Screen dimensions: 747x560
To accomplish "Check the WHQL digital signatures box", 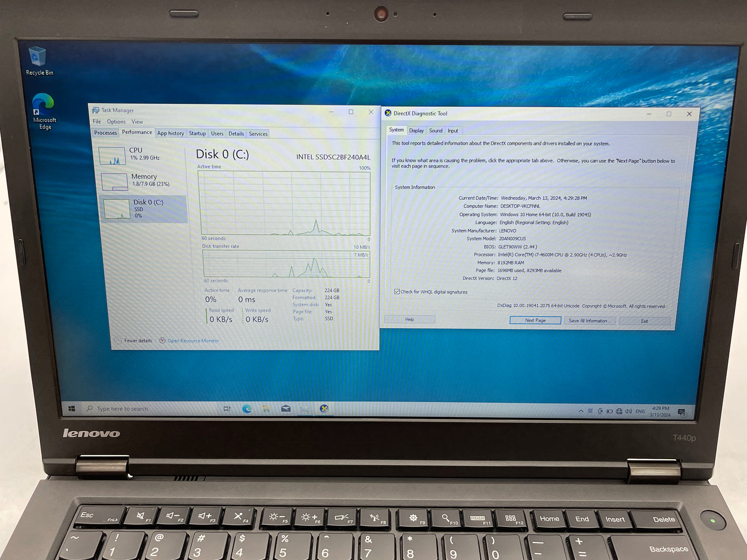I will [397, 291].
